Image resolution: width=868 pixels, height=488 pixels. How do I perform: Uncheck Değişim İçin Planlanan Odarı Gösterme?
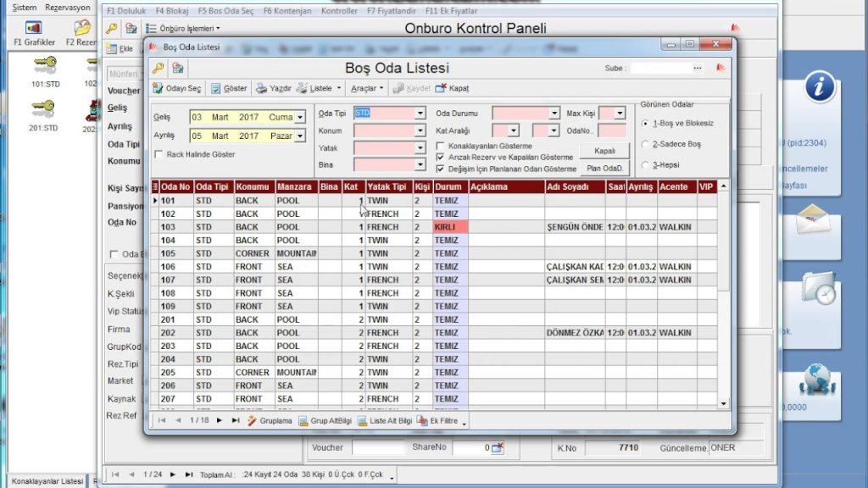coord(440,169)
